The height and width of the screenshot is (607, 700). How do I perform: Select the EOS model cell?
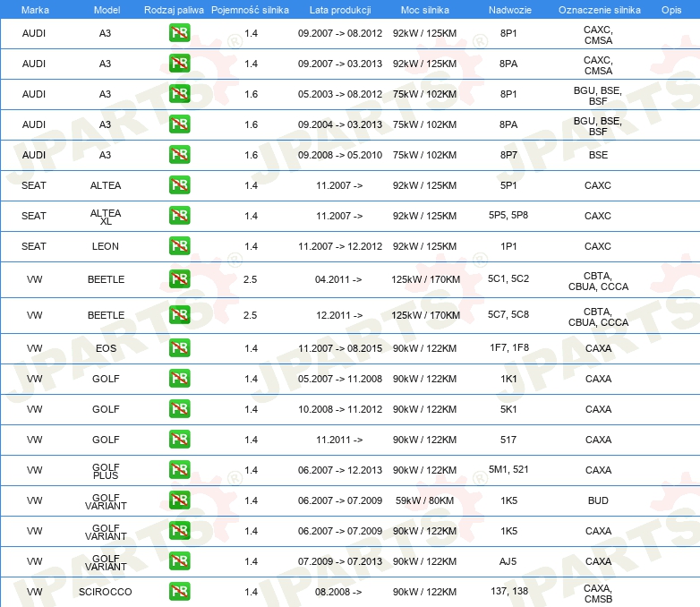106,348
